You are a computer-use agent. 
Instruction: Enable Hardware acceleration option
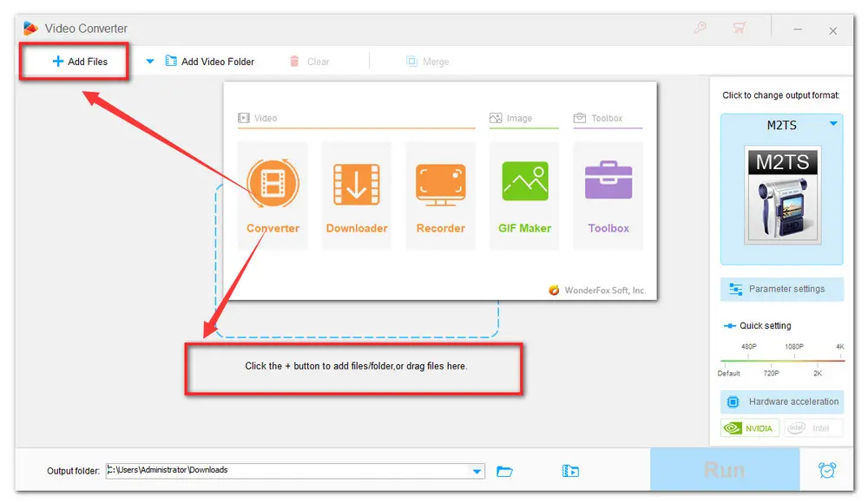point(781,402)
